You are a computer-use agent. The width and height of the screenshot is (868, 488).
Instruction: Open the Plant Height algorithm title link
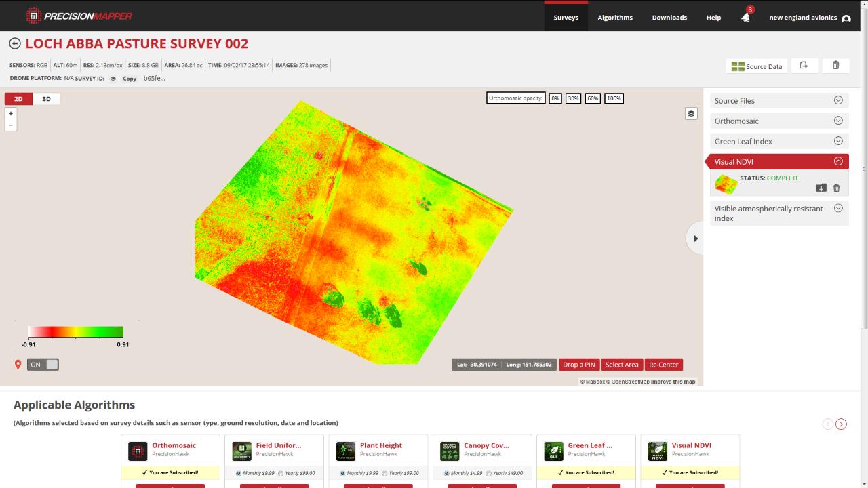coord(381,445)
